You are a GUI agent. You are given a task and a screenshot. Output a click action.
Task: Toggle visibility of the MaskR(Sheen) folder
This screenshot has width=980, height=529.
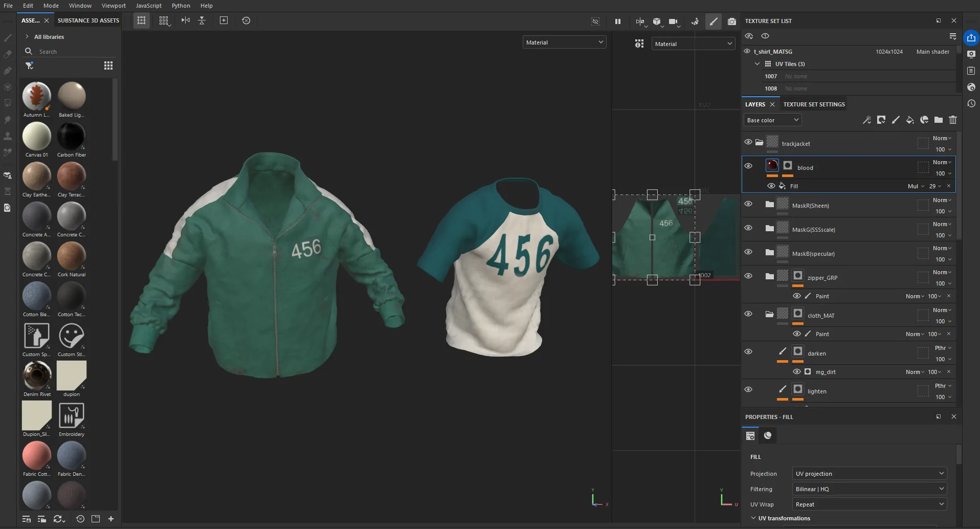(x=748, y=204)
